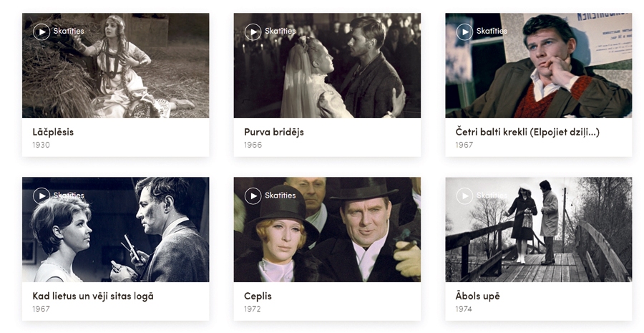Open the Purva bridējs title link
This screenshot has width=644, height=333.
pos(274,132)
